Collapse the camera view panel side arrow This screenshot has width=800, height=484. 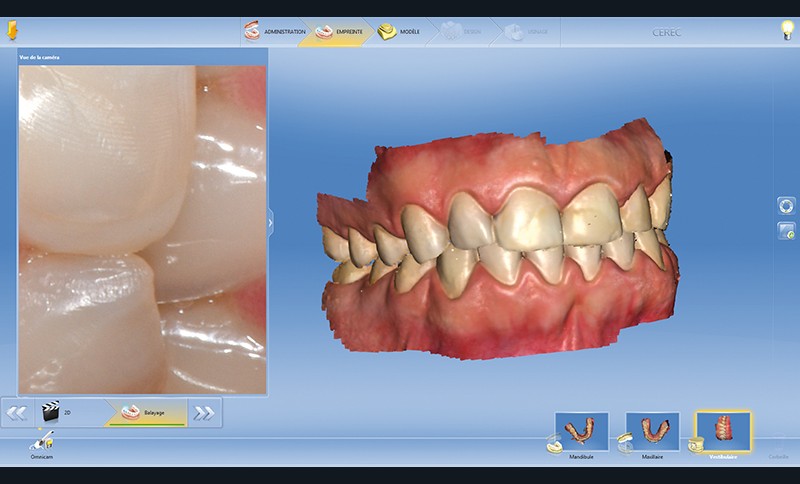pos(270,223)
